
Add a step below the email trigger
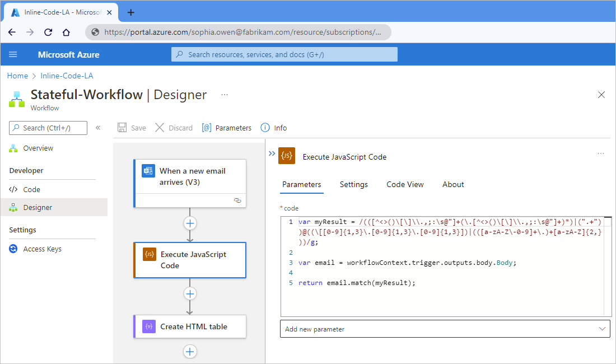[190, 223]
